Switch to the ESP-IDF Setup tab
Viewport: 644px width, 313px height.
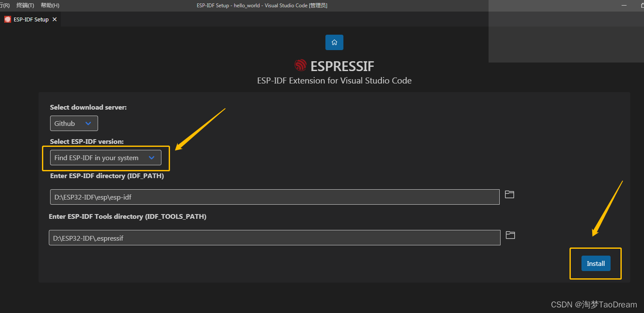[x=30, y=20]
